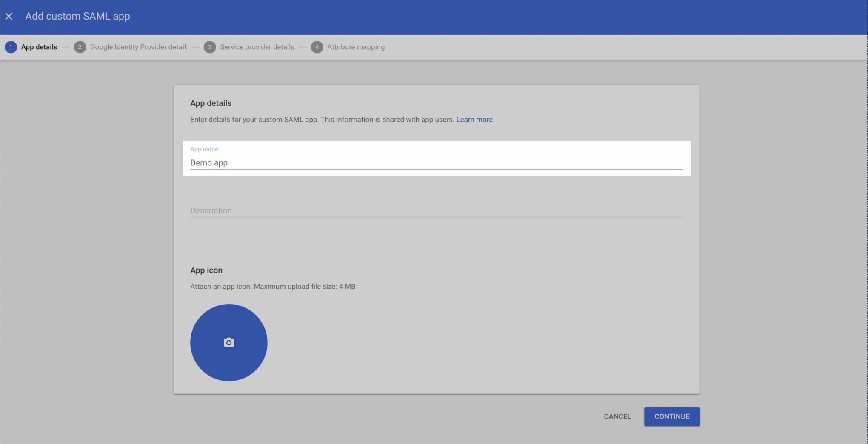This screenshot has height=444, width=868.
Task: Select step 2 circle in the stepper
Action: [x=80, y=47]
